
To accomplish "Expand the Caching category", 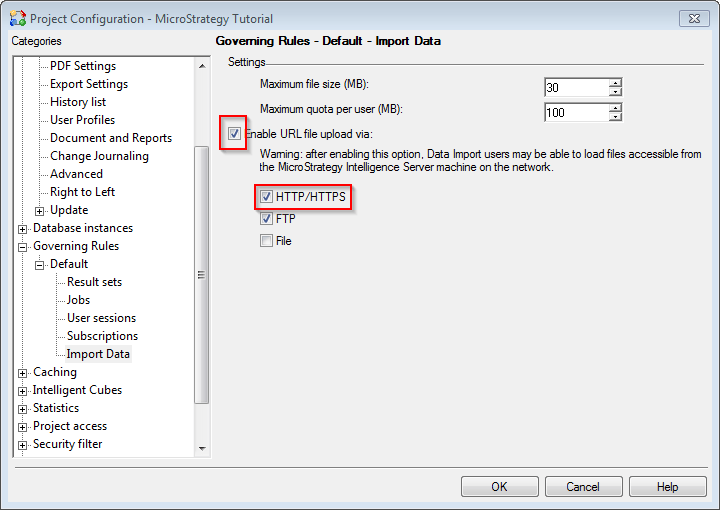I will pos(23,372).
